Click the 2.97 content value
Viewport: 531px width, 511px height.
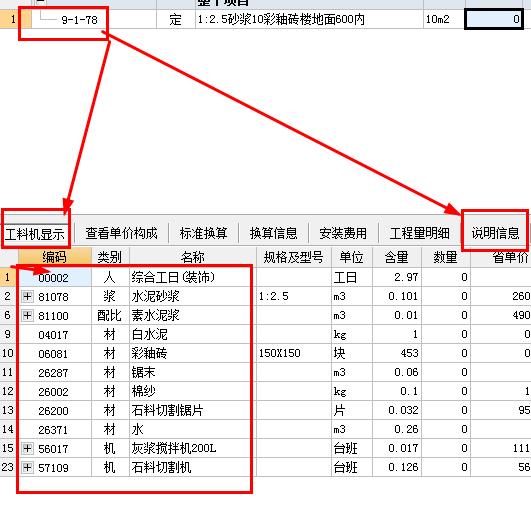pyautogui.click(x=397, y=278)
